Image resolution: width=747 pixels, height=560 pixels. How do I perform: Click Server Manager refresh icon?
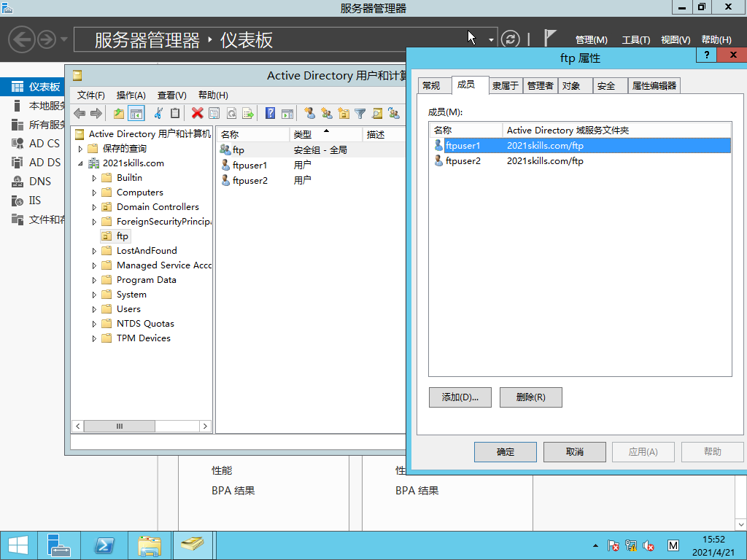point(510,39)
